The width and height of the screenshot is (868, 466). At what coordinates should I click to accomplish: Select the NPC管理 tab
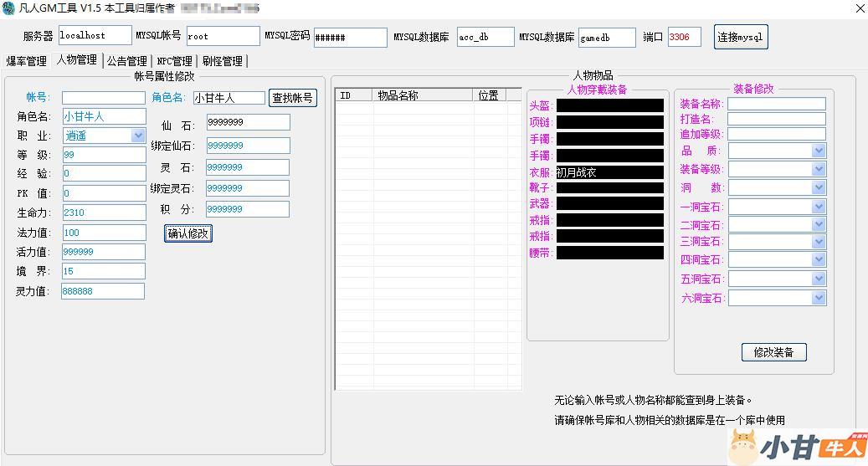[x=174, y=61]
